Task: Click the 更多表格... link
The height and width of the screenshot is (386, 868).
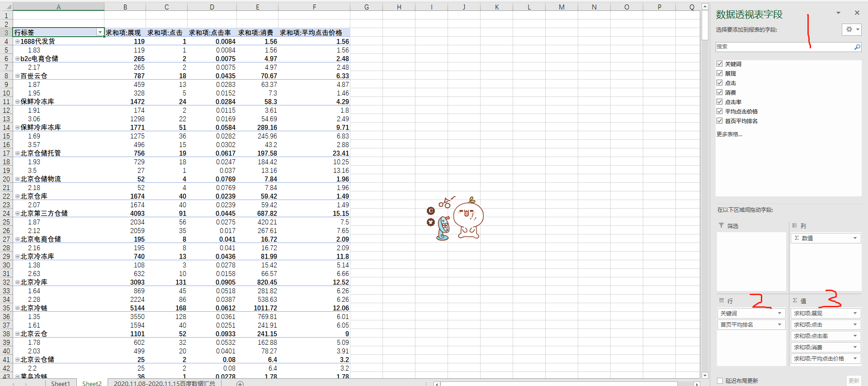Action: [x=729, y=134]
